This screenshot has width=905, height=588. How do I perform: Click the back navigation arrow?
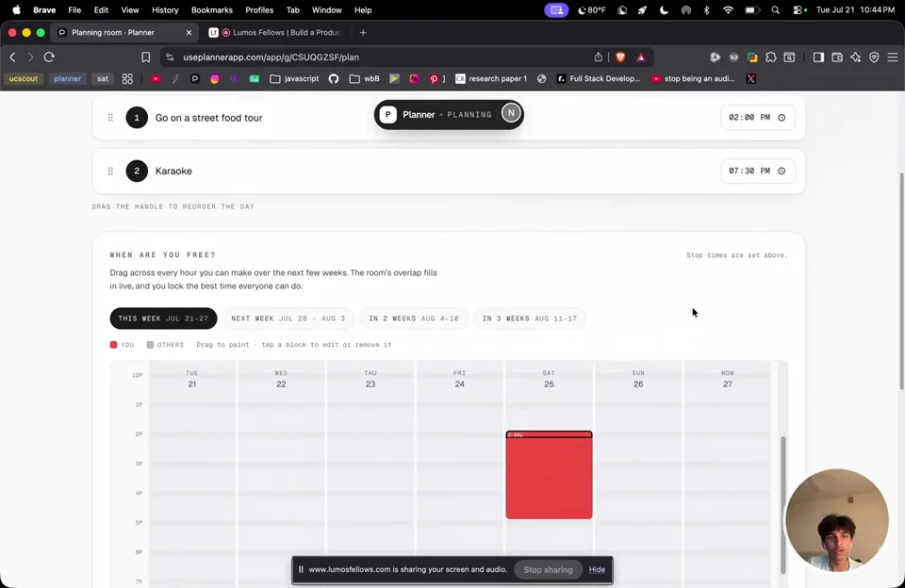(x=12, y=57)
